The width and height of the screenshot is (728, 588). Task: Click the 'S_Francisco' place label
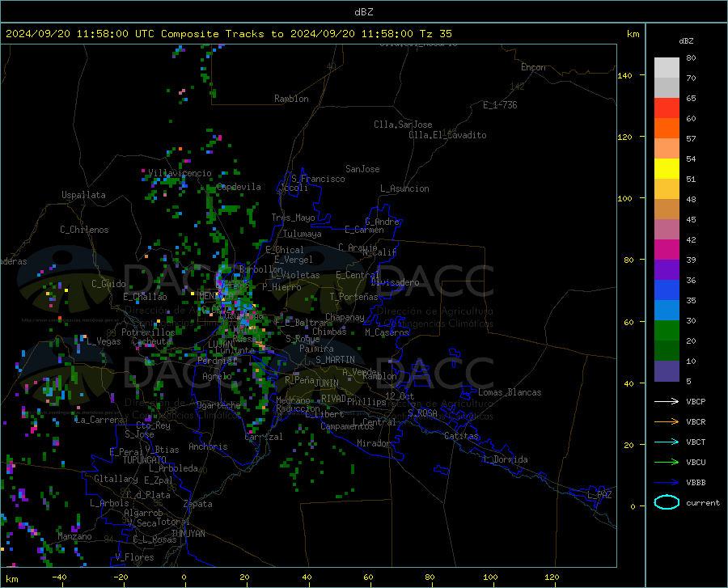pyautogui.click(x=318, y=179)
